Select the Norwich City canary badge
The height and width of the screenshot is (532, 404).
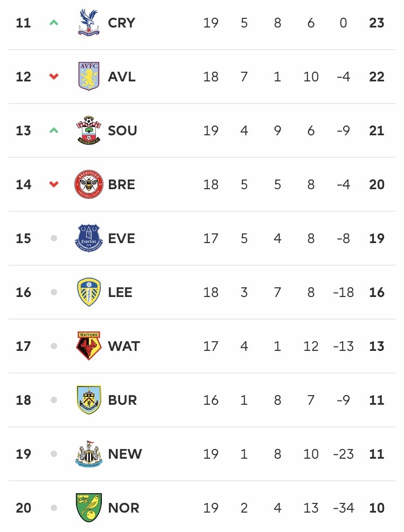click(x=88, y=508)
